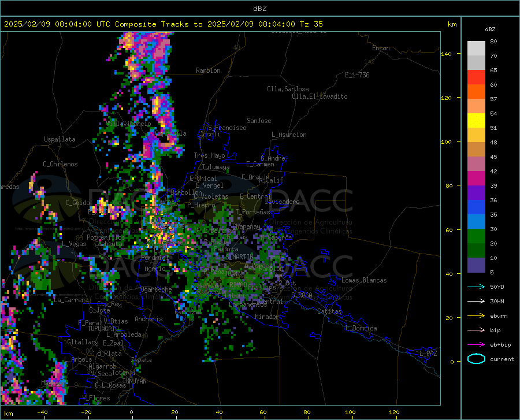Click the '120' km tick on bottom axis
Image resolution: width=520 pixels, height=420 pixels.
(x=394, y=412)
